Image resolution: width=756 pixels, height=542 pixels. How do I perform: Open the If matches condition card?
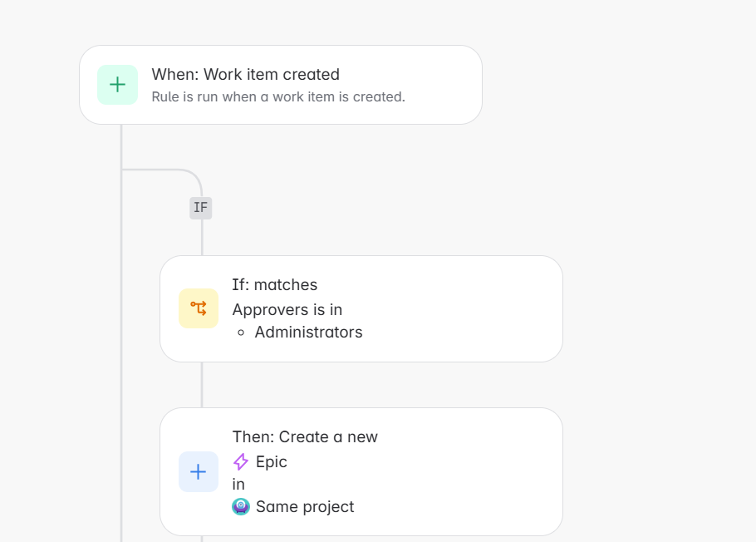[361, 309]
